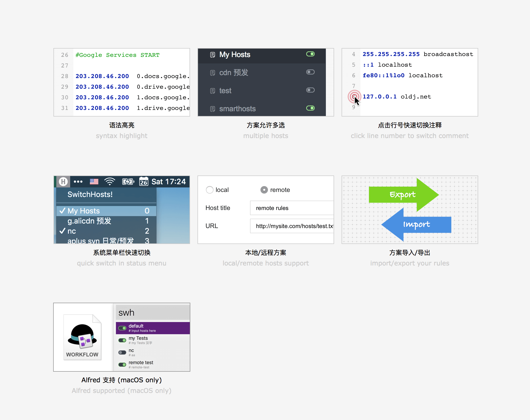
Task: Select g.alicdn 预发 in status menu
Action: [106, 221]
